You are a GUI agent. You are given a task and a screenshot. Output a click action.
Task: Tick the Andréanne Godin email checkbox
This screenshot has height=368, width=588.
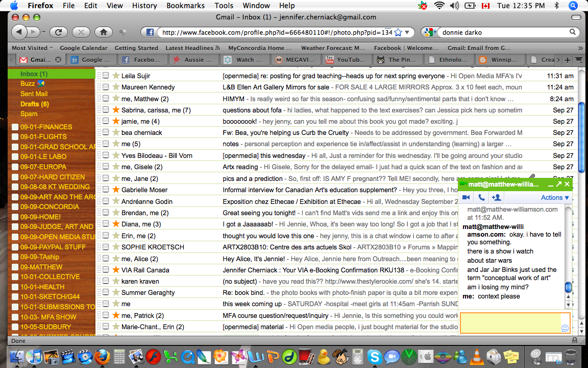tap(106, 201)
